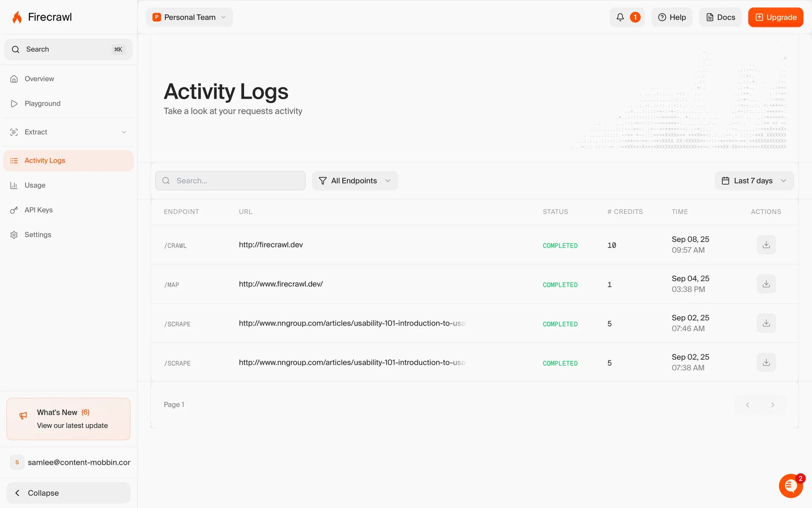
Task: Go to previous page arrow
Action: click(747, 405)
